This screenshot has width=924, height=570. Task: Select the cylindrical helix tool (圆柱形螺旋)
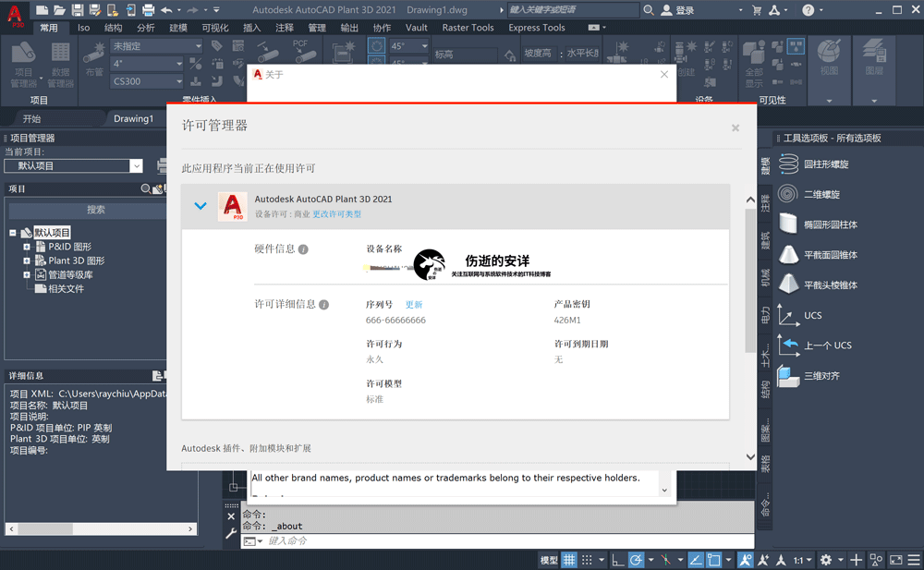[x=815, y=164]
